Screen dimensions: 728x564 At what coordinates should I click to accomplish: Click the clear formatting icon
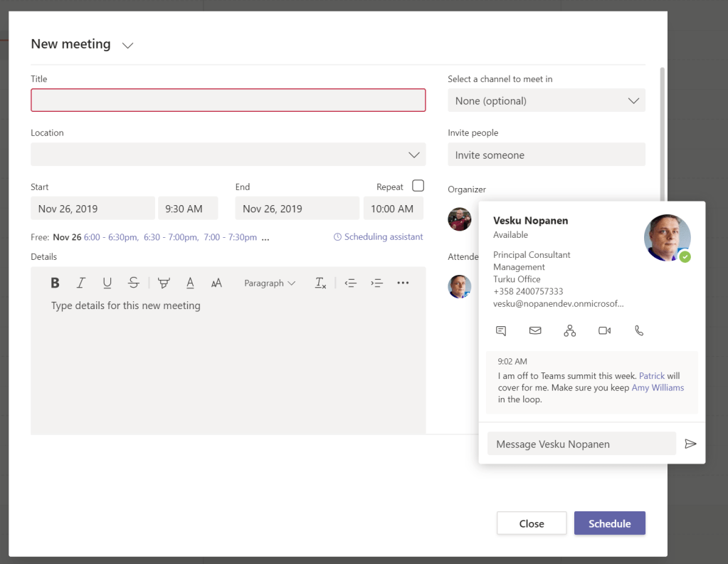tap(320, 283)
